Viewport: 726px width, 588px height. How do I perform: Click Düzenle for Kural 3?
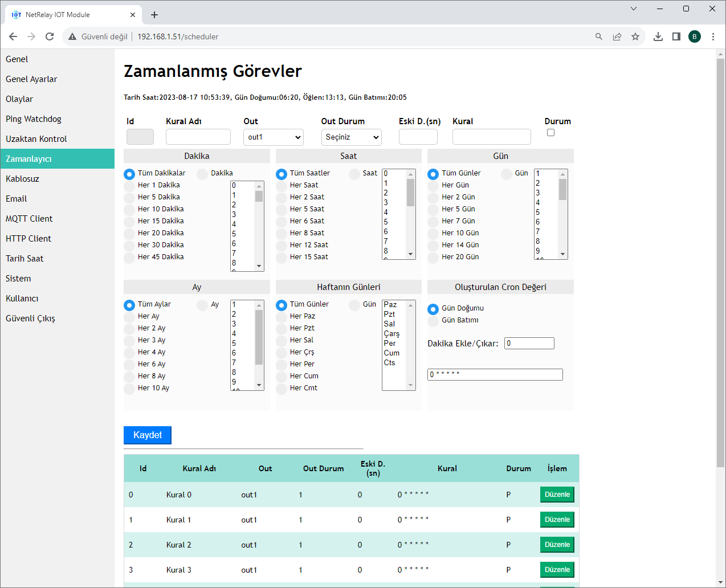point(557,569)
